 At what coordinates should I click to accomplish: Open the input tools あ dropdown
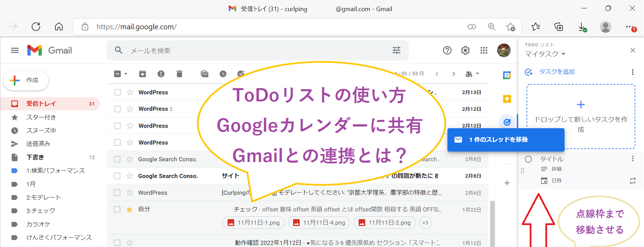coord(472,74)
